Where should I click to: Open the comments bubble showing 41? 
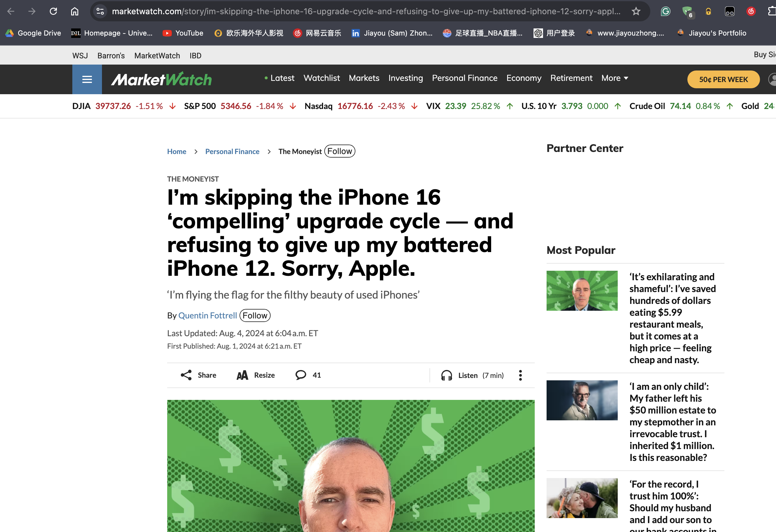tap(301, 375)
